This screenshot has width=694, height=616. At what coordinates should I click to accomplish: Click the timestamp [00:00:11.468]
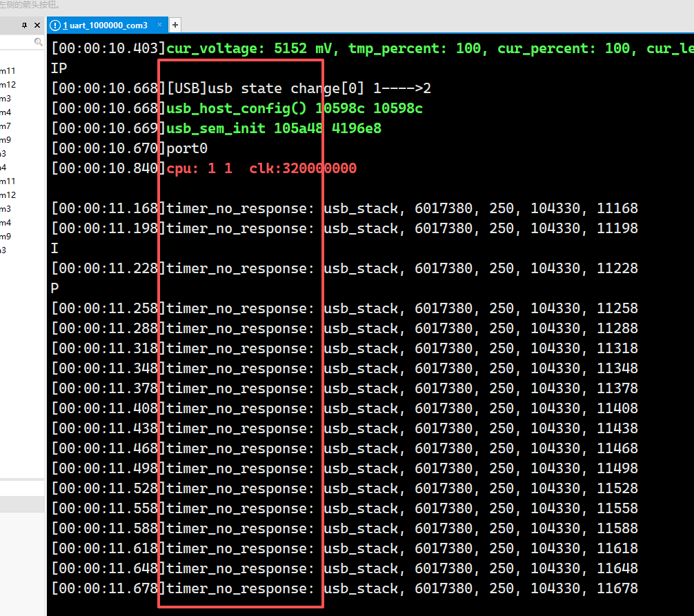coord(108,448)
